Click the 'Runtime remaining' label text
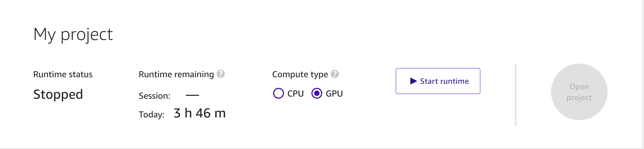 pos(176,74)
